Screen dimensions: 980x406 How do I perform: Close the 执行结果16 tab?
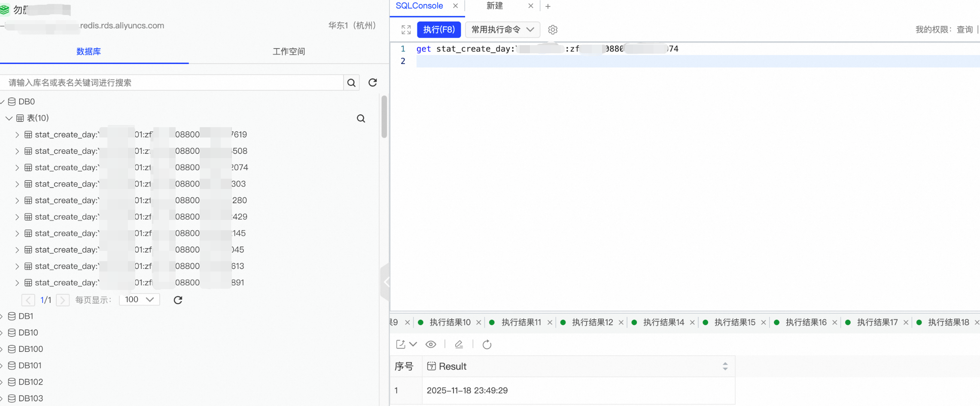click(x=834, y=322)
